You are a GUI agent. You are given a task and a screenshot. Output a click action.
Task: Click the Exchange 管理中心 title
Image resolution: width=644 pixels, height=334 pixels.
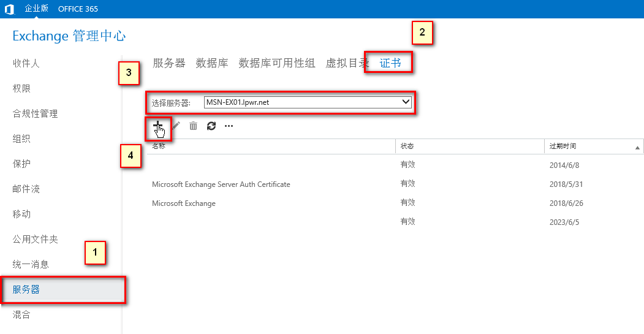tap(69, 36)
